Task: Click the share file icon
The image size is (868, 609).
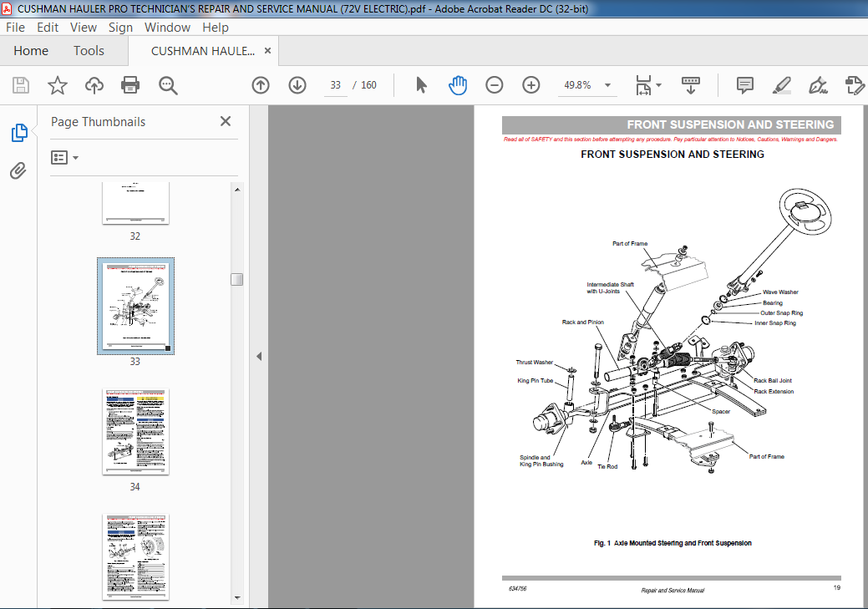Action: (854, 85)
